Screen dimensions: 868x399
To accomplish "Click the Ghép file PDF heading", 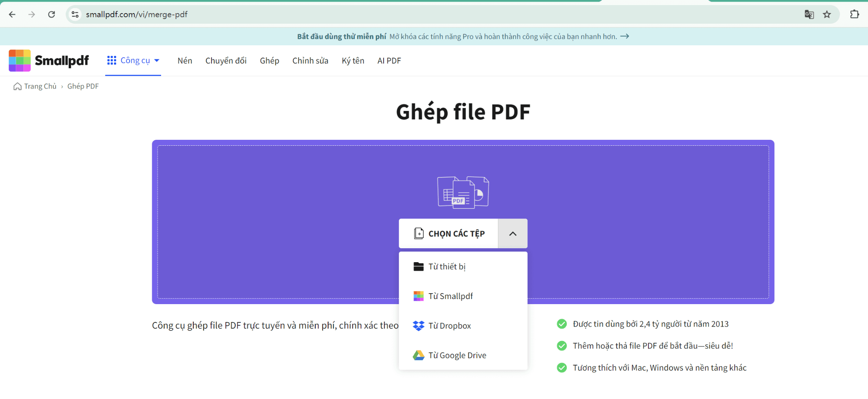I will click(x=463, y=112).
